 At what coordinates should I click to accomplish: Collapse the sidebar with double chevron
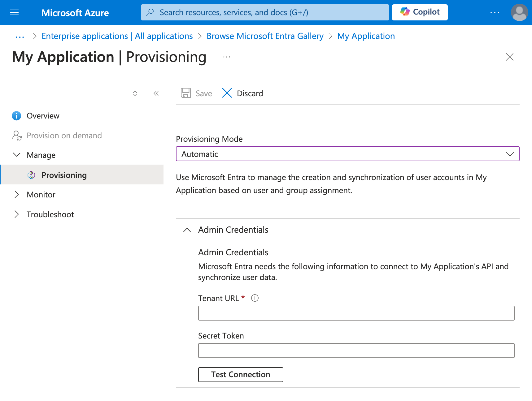point(156,93)
